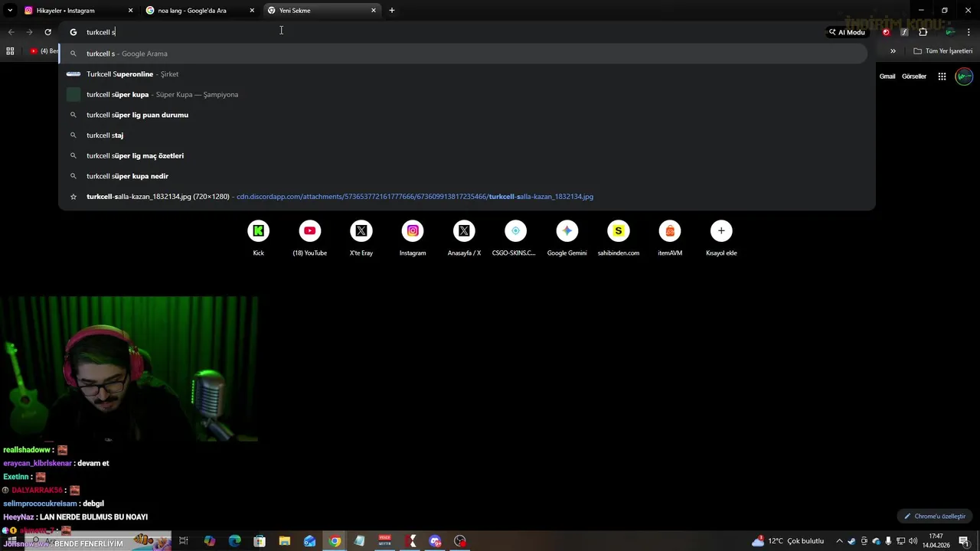Open the notification center icon

pyautogui.click(x=966, y=541)
